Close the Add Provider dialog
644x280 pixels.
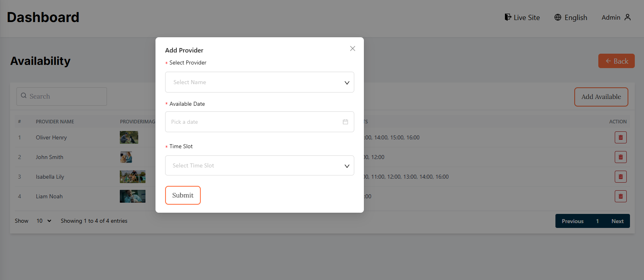(x=353, y=48)
